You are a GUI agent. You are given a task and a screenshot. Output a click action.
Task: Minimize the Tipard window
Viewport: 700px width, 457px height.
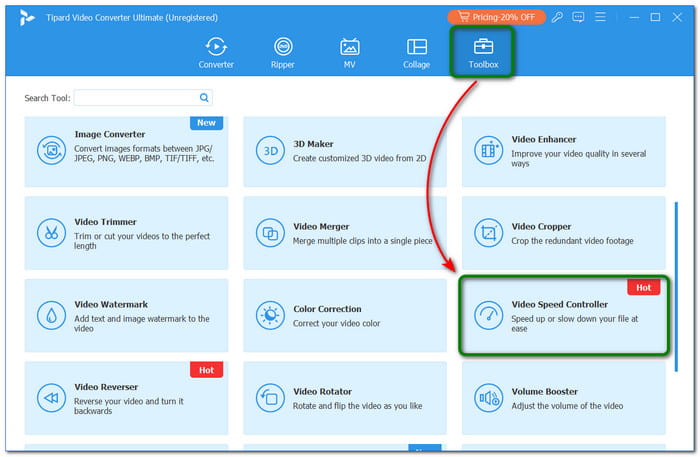[634, 17]
